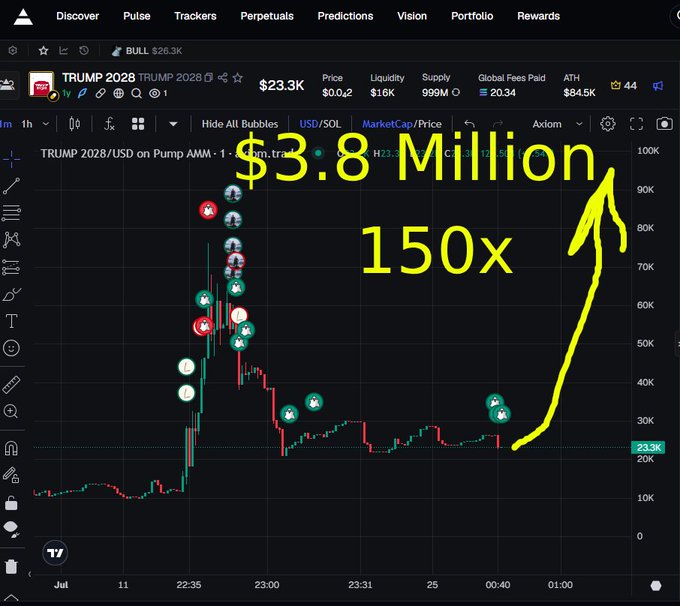Click the Axiom triangle logo

click(23, 17)
